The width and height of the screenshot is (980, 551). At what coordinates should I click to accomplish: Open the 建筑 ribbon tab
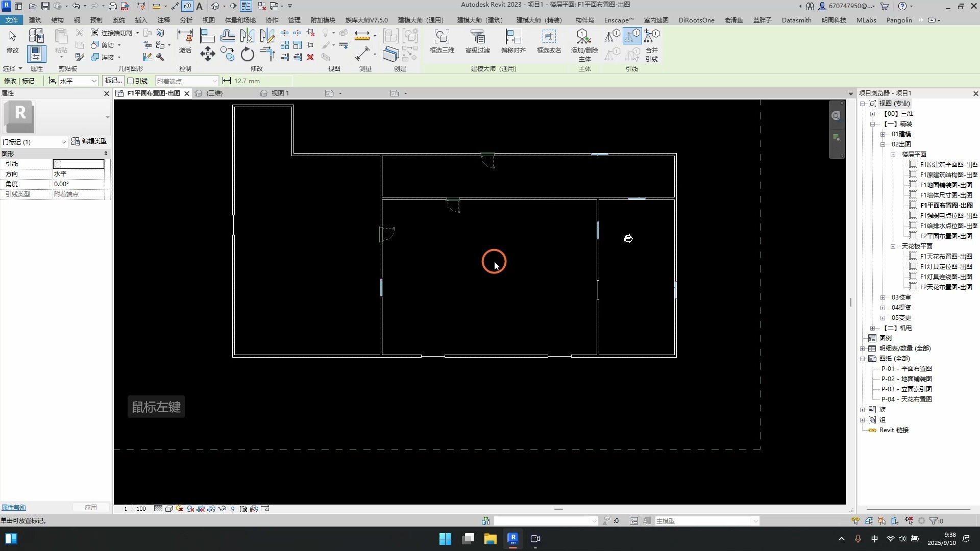coord(35,20)
